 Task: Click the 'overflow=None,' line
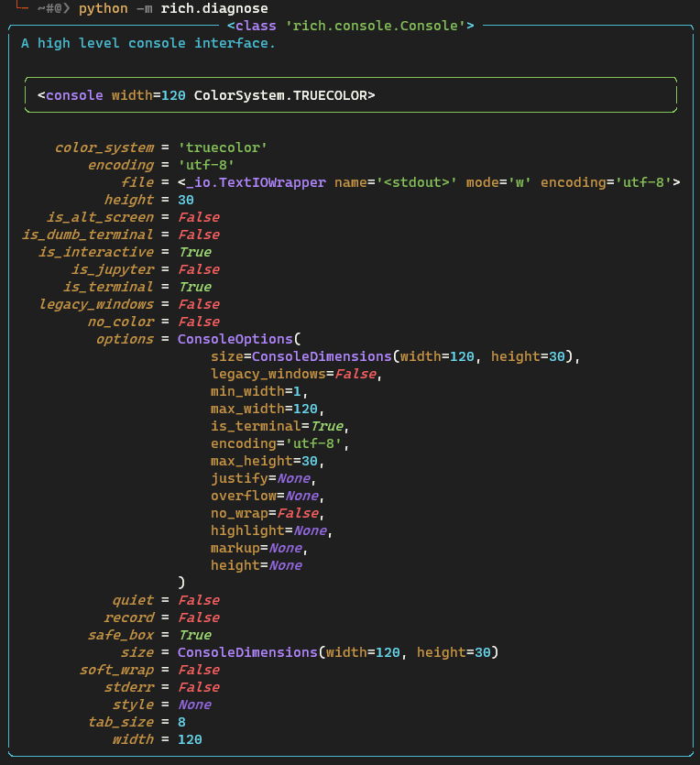[x=268, y=497]
